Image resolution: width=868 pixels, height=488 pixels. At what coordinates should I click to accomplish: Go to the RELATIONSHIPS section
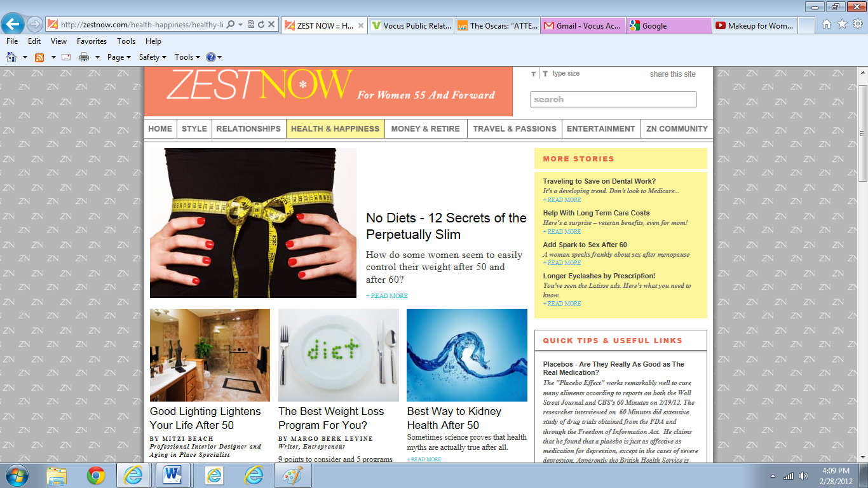(248, 128)
